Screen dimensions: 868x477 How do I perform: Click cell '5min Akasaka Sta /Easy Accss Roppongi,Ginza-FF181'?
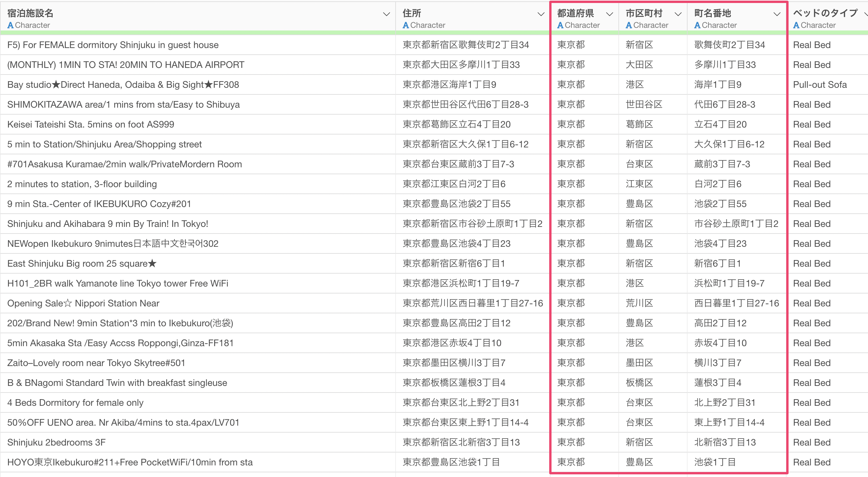(198, 343)
